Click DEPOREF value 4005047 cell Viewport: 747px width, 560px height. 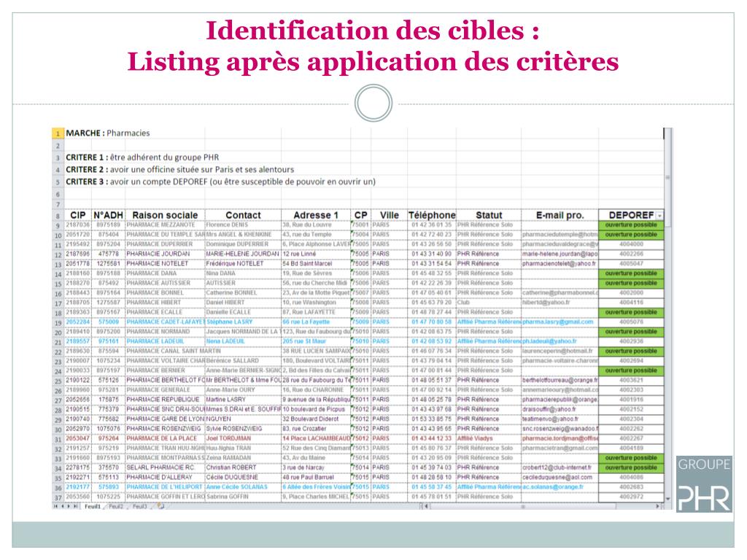[631, 263]
